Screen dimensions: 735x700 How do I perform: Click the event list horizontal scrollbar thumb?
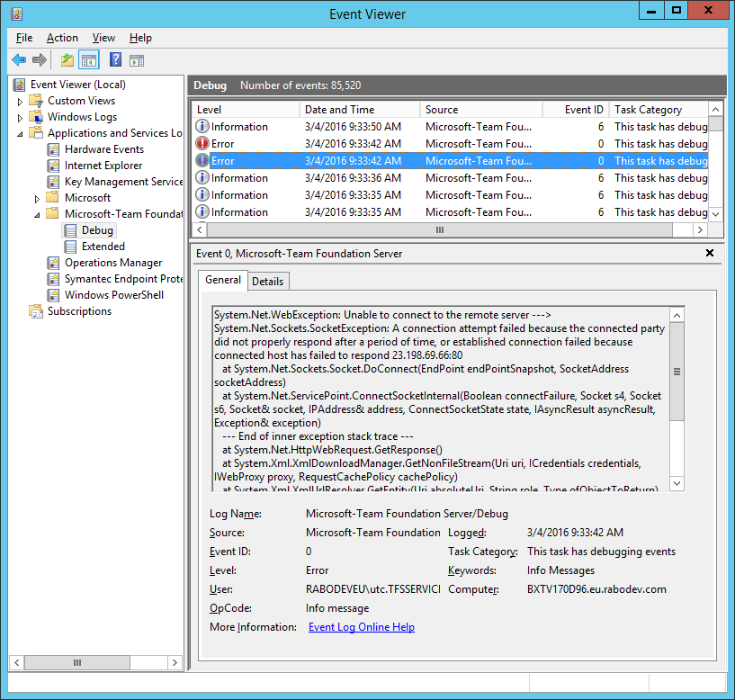point(440,229)
